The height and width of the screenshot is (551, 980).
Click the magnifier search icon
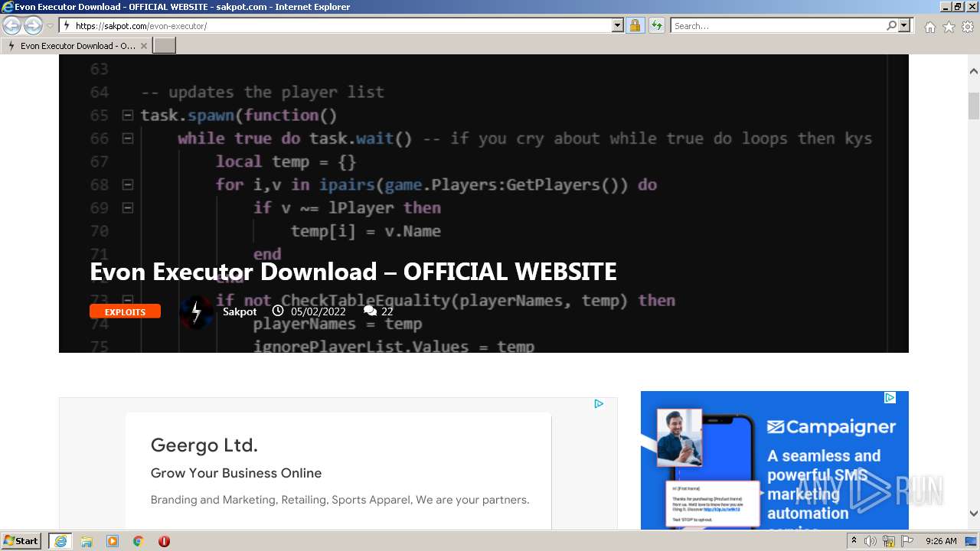click(x=891, y=26)
